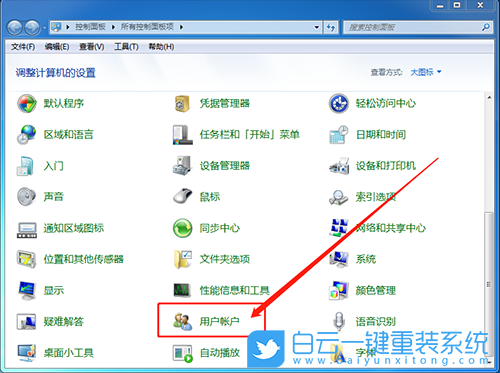This screenshot has width=500, height=373.
Task: Open the 声音 speaker icon
Action: point(26,197)
